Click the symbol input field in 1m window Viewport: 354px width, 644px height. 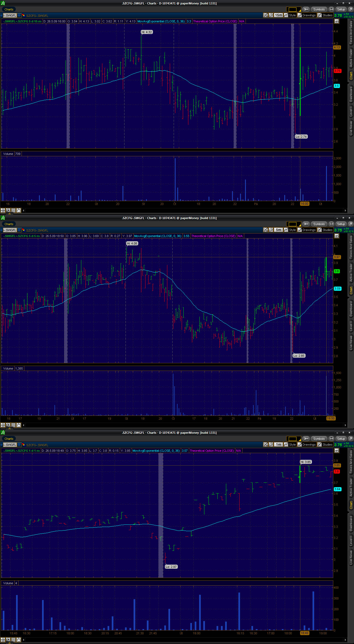pyautogui.click(x=10, y=445)
